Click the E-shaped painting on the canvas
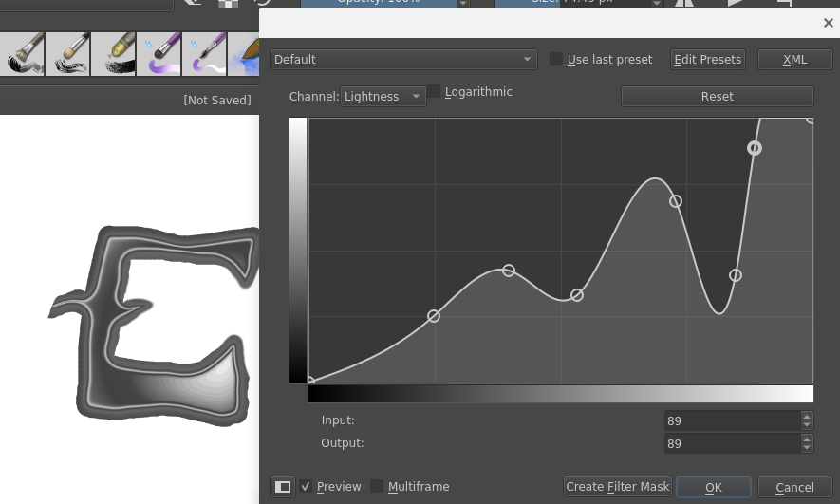The width and height of the screenshot is (840, 504). pyautogui.click(x=156, y=324)
